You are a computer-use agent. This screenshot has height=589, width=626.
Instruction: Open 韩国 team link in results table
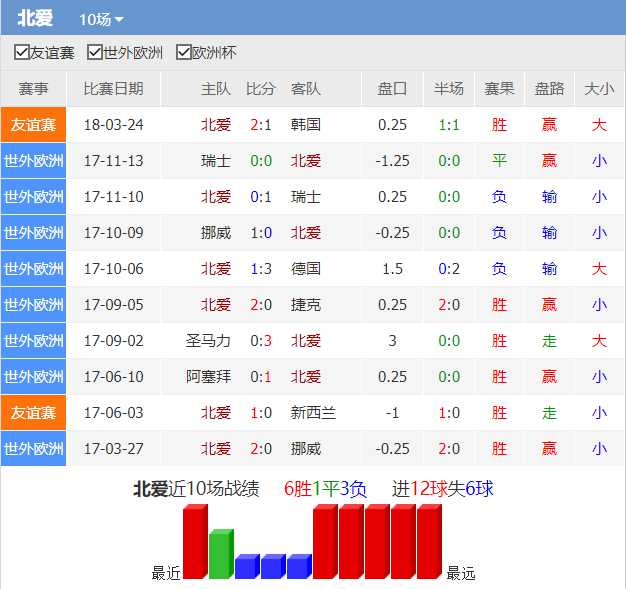point(306,125)
